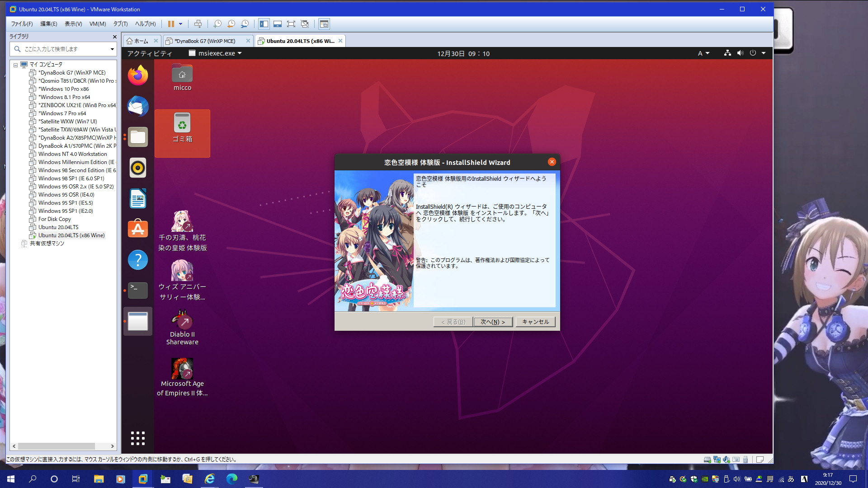Select 共有仮想マシン in library tree
Image resolution: width=868 pixels, height=488 pixels.
(47, 244)
